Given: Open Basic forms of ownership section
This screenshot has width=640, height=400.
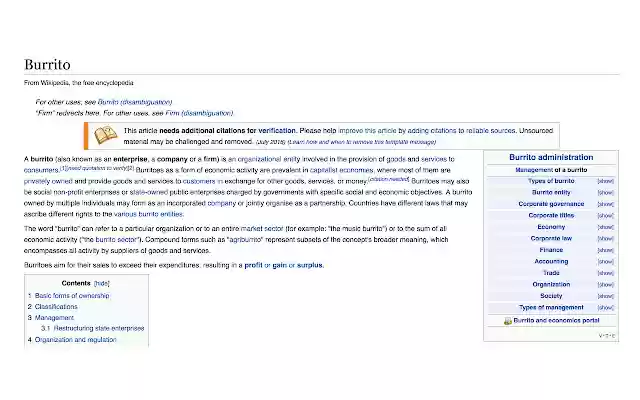Looking at the screenshot, I should click(x=72, y=296).
